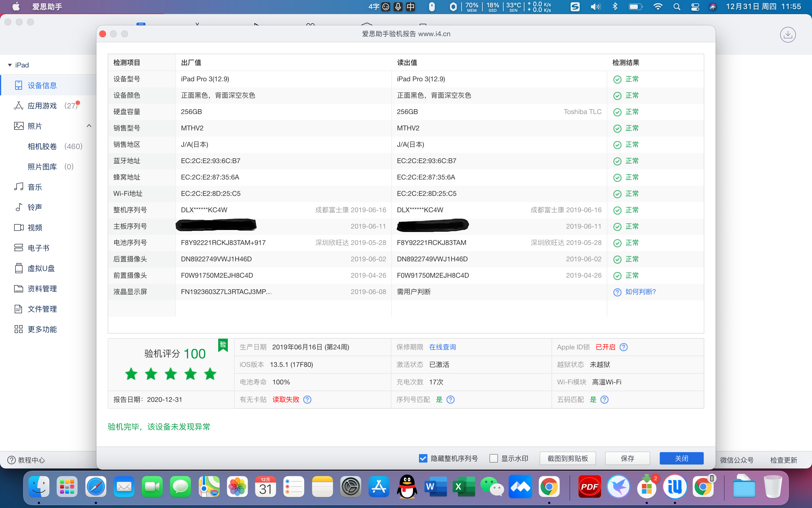Open 设备信息 in the sidebar
812x508 pixels.
[48, 85]
